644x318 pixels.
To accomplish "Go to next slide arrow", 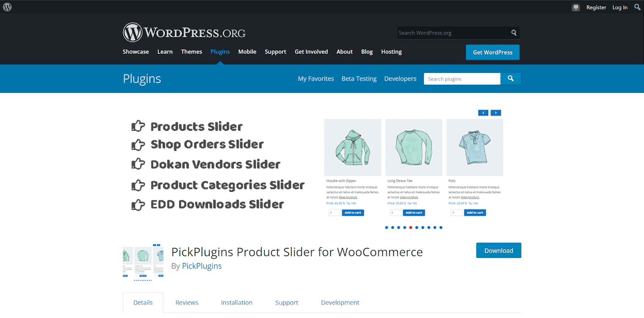I will 496,113.
